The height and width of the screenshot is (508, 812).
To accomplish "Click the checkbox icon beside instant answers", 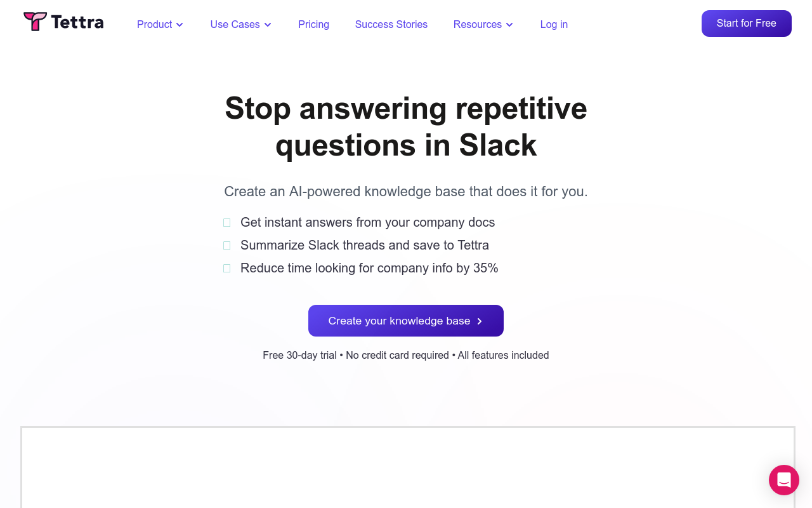I will tap(226, 223).
